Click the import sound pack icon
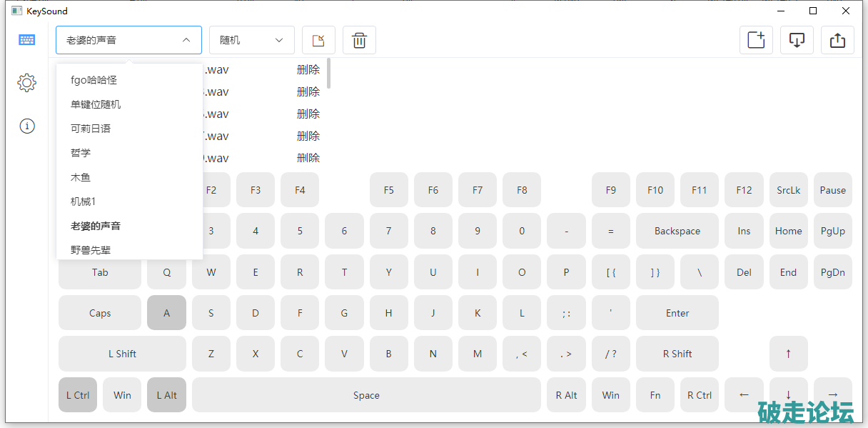Viewport: 868px width, 428px height. (x=797, y=40)
